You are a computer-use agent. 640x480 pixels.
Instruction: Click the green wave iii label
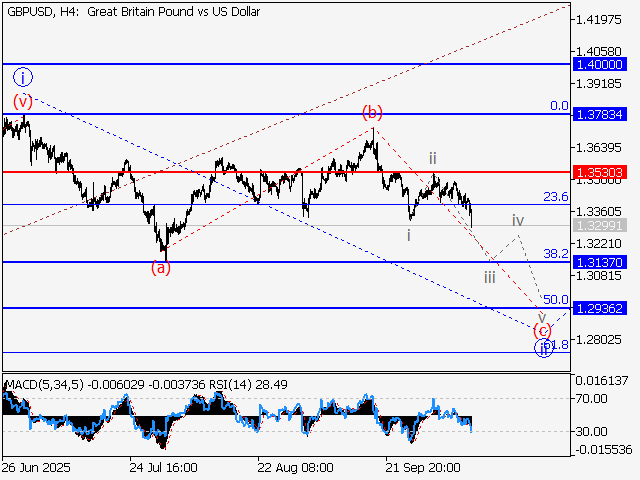[x=490, y=277]
